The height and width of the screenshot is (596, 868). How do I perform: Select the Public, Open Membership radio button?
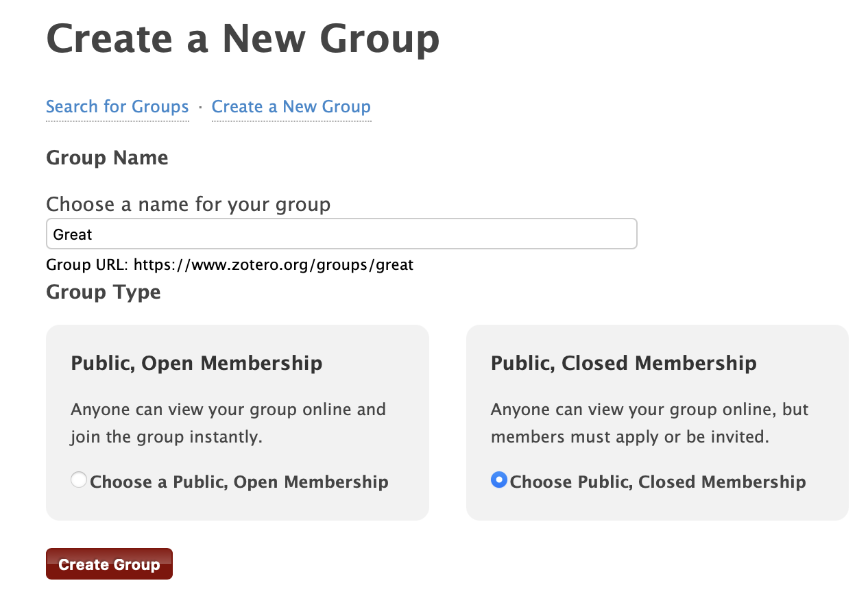[x=79, y=480]
